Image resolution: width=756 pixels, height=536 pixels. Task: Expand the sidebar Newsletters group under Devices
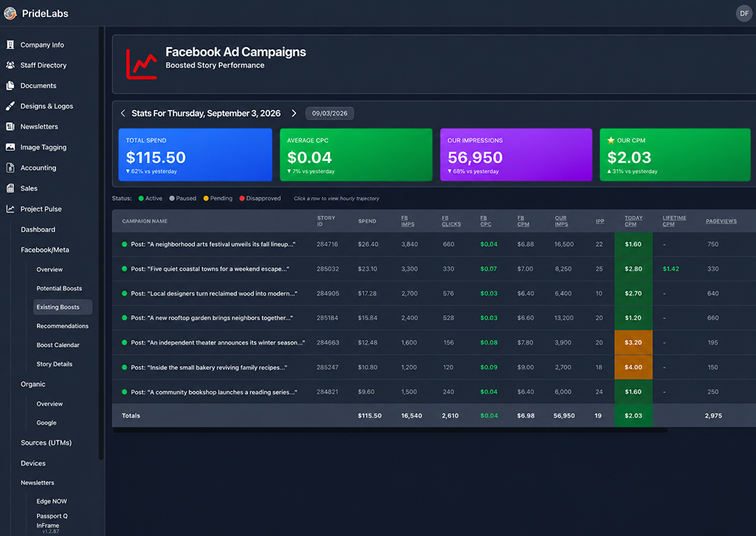38,483
